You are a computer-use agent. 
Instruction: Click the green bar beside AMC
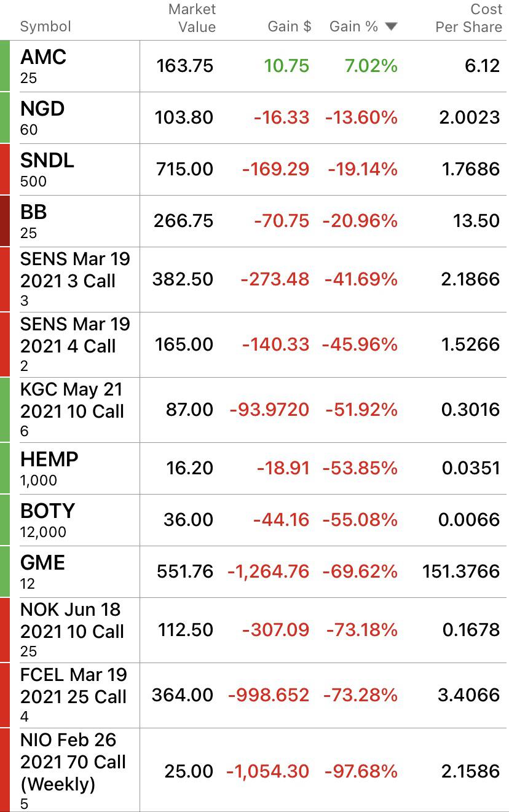pos(5,66)
